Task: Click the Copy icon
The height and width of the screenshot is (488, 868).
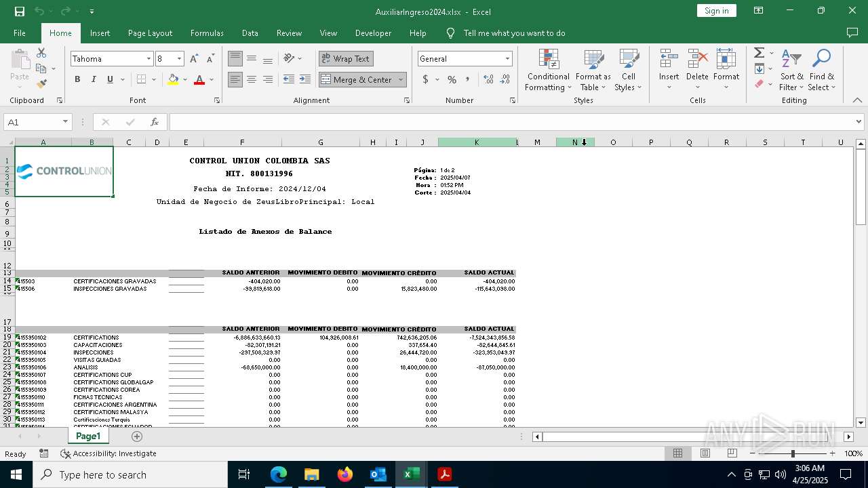Action: (x=41, y=68)
